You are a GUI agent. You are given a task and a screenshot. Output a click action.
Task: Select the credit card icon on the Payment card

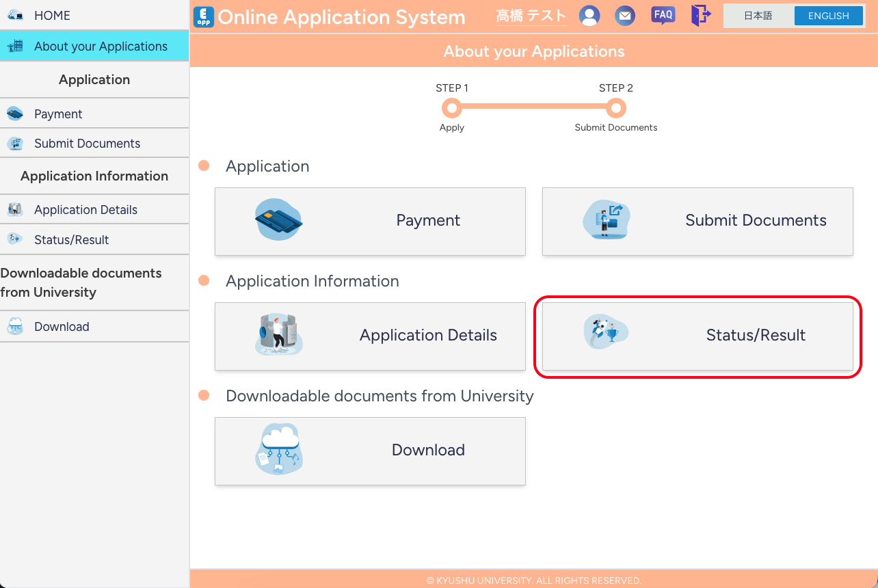(278, 220)
